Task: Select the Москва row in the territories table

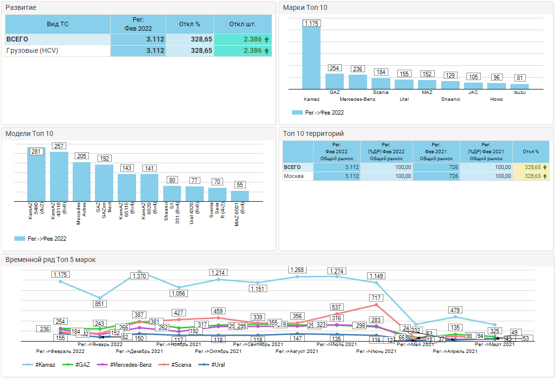Action: point(297,176)
